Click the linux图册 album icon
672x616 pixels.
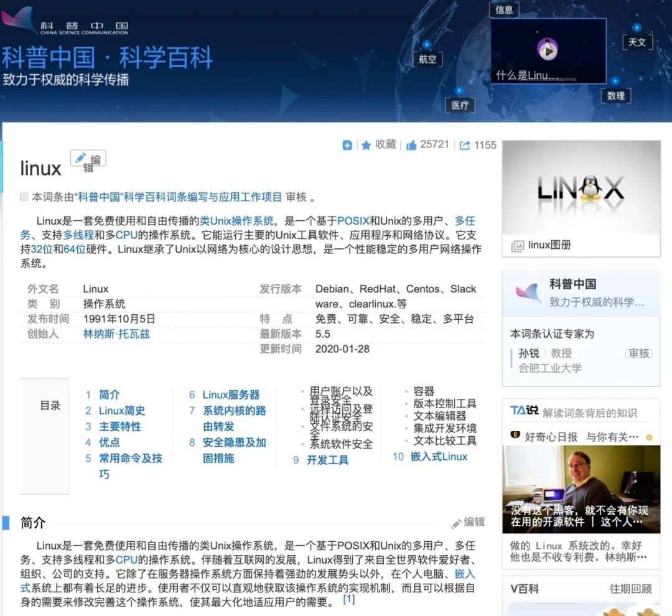click(517, 246)
